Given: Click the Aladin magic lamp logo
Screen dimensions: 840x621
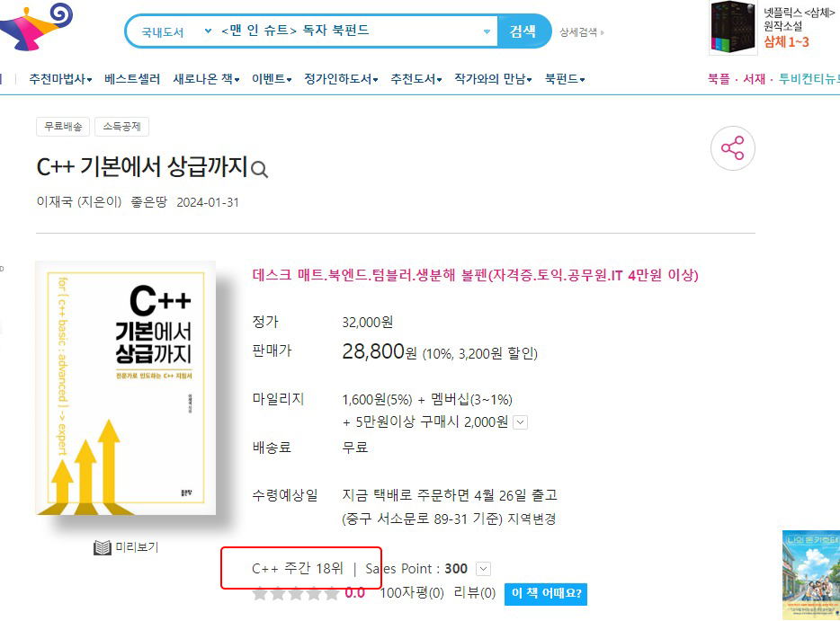Looking at the screenshot, I should click(x=35, y=26).
